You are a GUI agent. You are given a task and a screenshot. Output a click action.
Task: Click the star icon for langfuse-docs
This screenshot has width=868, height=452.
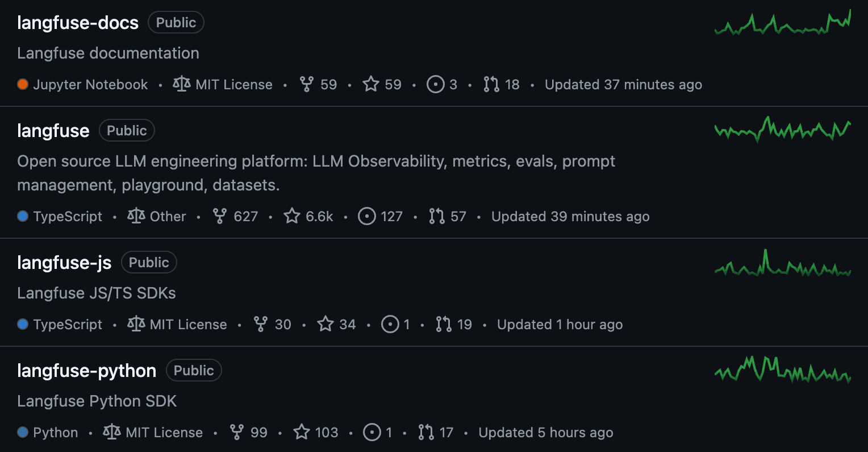coord(371,85)
